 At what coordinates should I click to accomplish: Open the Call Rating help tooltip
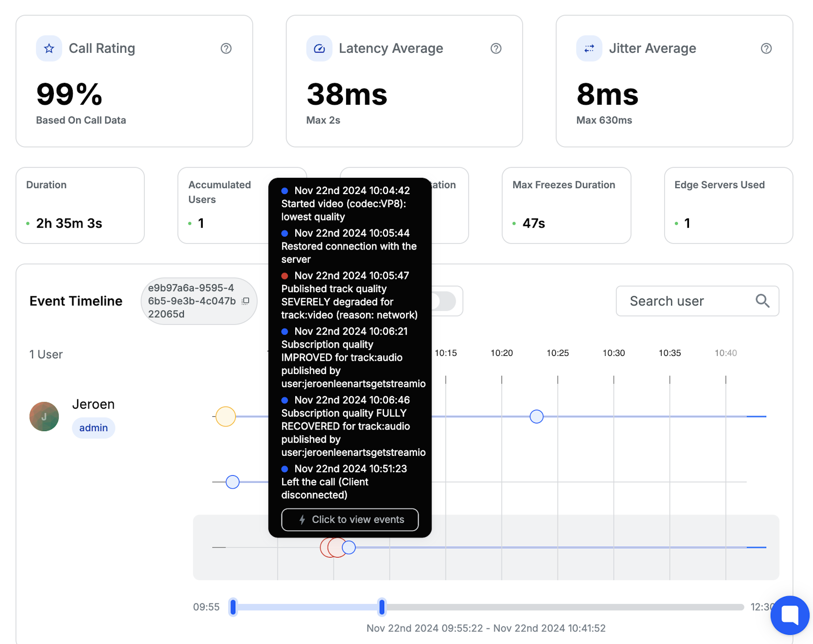(226, 48)
